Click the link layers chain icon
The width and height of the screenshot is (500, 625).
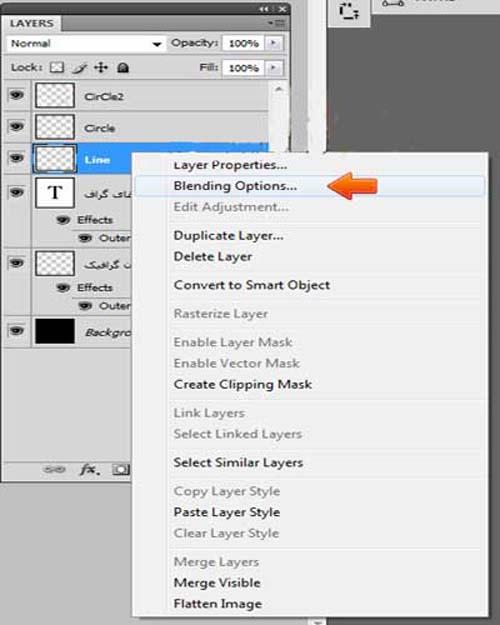54,470
